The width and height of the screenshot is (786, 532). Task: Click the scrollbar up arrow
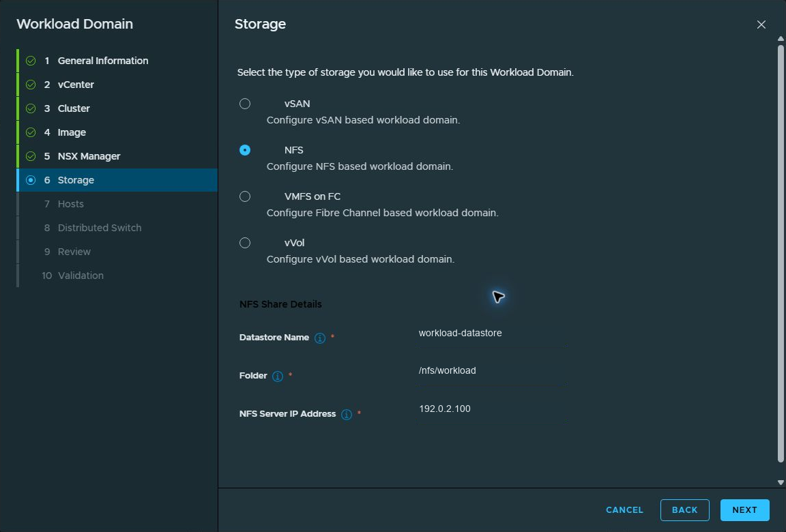[x=781, y=39]
